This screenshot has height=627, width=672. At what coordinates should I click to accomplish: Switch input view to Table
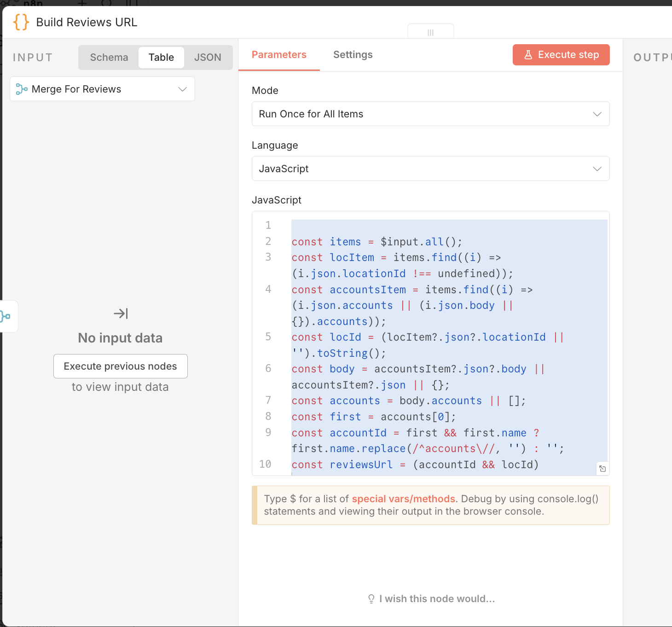(161, 58)
